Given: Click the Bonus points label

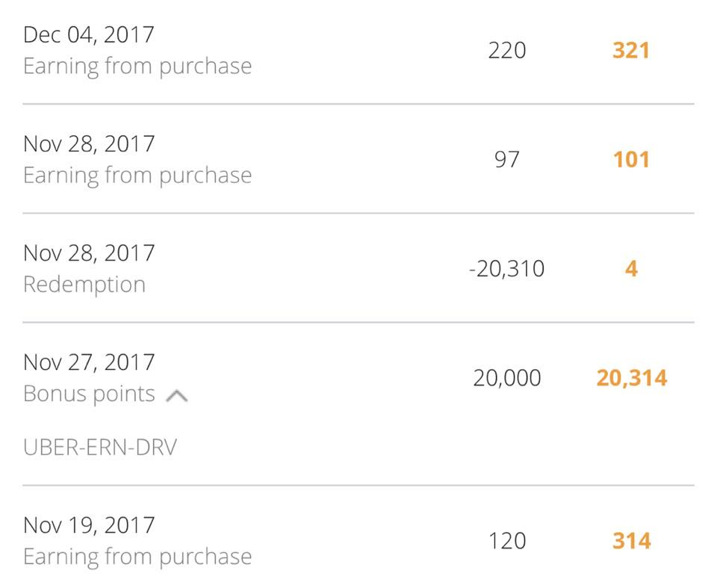Looking at the screenshot, I should point(89,394).
